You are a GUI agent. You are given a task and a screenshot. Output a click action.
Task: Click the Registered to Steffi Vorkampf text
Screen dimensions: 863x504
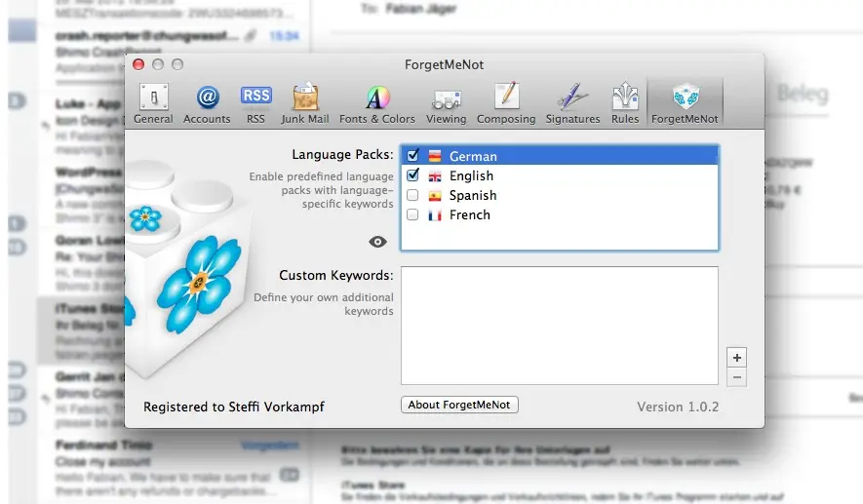pos(234,407)
